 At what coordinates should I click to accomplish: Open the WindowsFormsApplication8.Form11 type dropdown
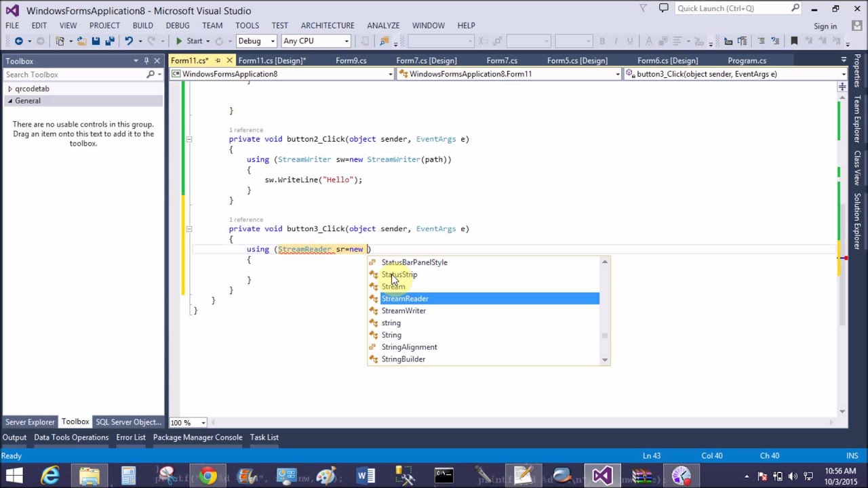point(618,74)
